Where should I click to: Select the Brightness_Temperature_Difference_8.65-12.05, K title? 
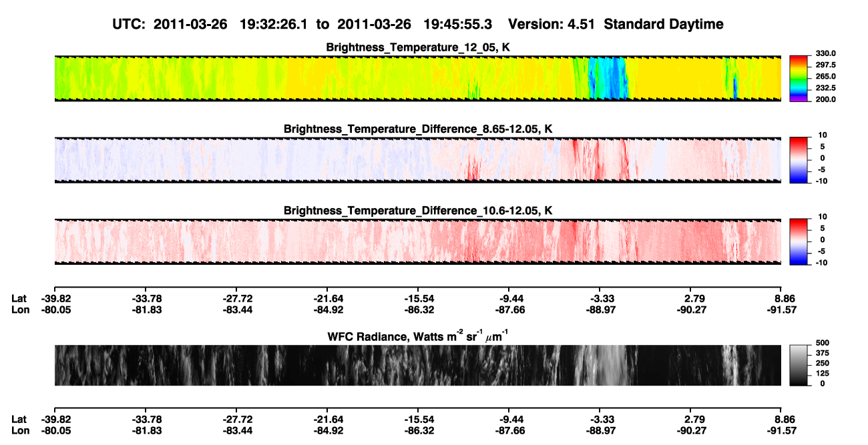[418, 129]
